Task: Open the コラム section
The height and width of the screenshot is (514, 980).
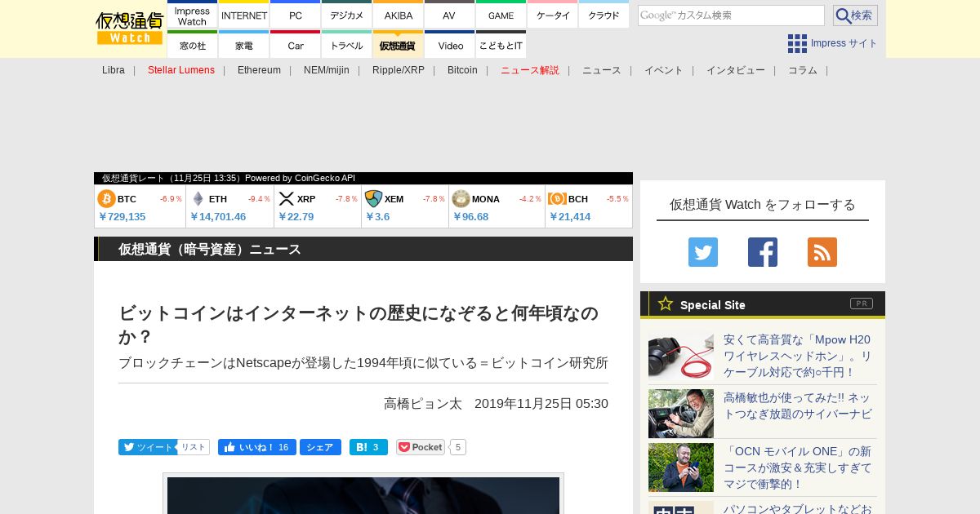Action: pyautogui.click(x=803, y=70)
